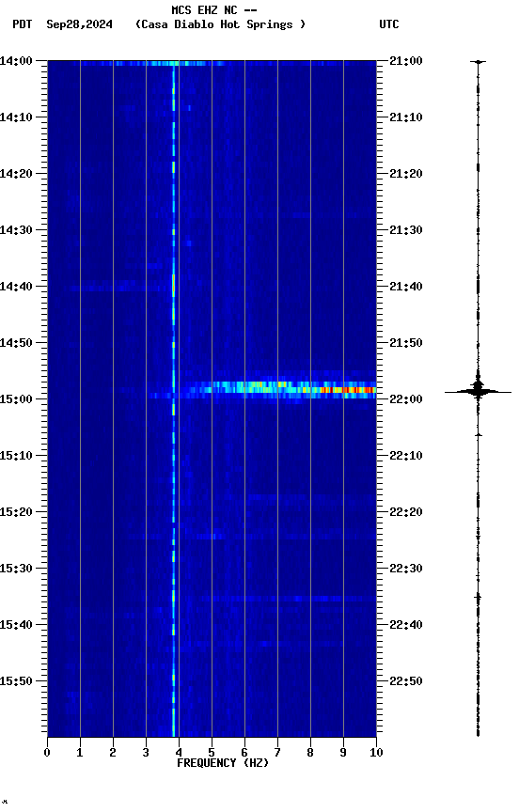Click the '22:20' UTC time label
The width and height of the screenshot is (519, 812).
(x=406, y=512)
